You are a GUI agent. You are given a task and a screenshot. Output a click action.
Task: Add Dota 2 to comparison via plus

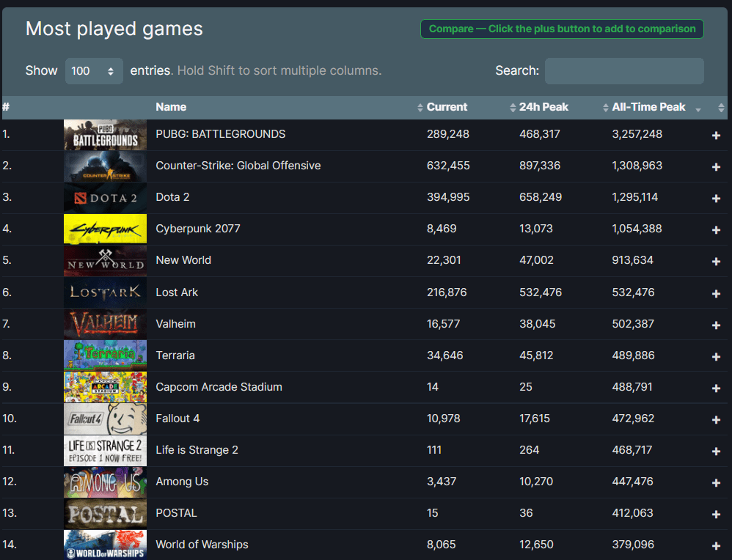pos(716,199)
